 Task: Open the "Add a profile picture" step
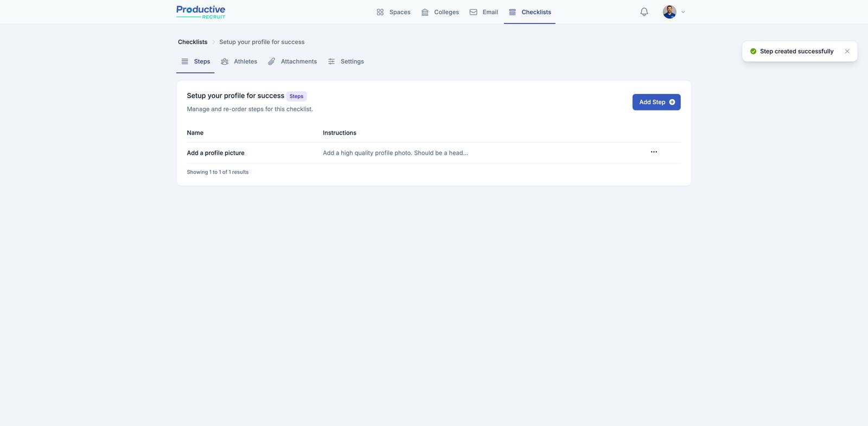215,153
